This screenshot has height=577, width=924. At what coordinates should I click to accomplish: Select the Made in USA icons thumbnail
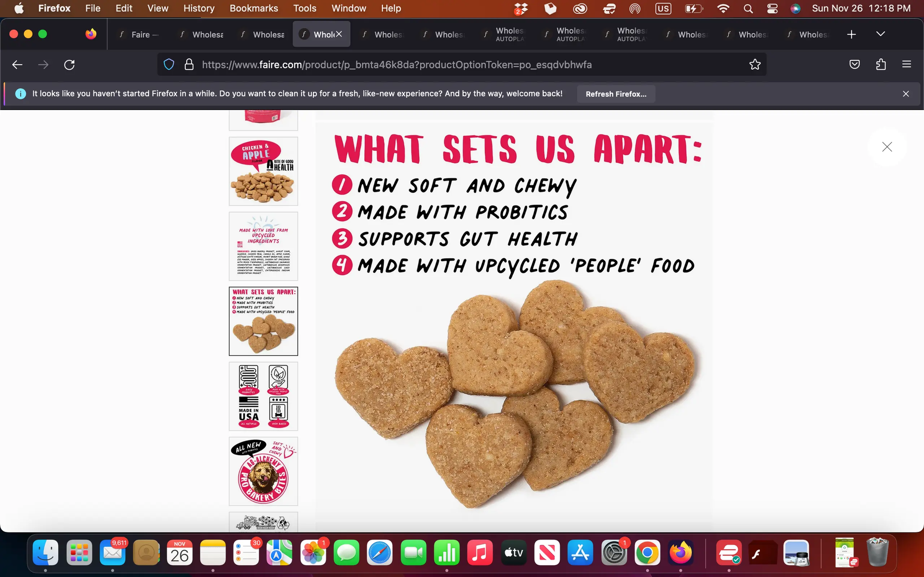point(263,396)
